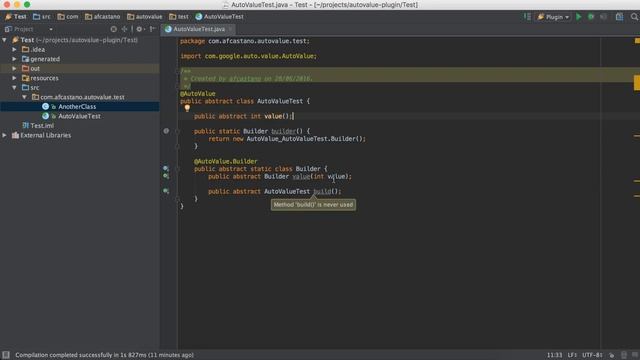
Task: Collapse the Test project root node
Action: (4, 40)
